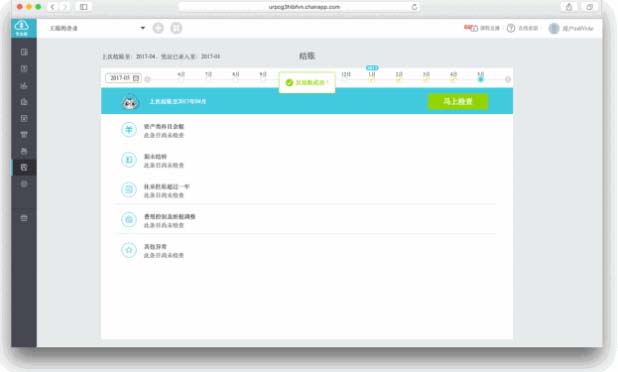Click the round sidebar icon just below the highlighted one
Viewport: 618px width, 372px height.
[x=24, y=184]
